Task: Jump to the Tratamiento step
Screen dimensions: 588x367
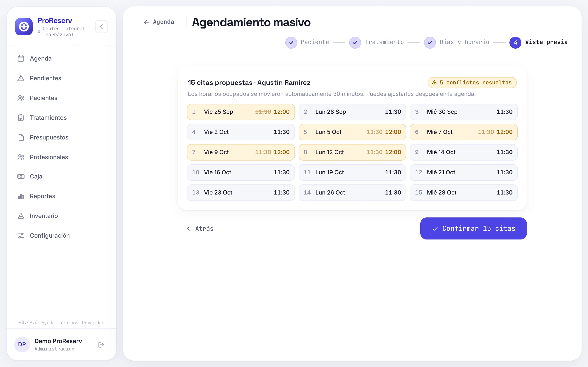Action: click(x=376, y=42)
